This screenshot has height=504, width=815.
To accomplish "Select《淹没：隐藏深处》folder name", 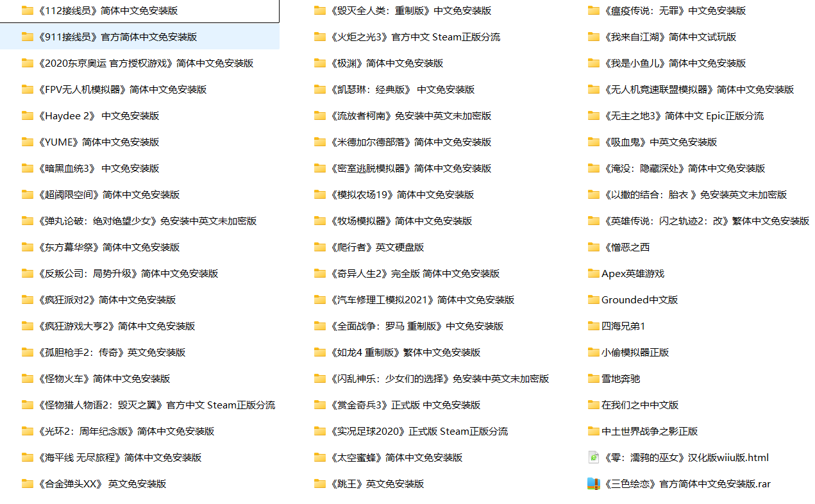I will point(684,168).
